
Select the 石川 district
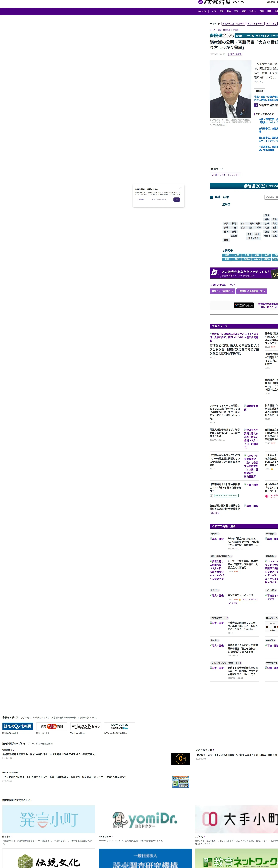point(267,215)
